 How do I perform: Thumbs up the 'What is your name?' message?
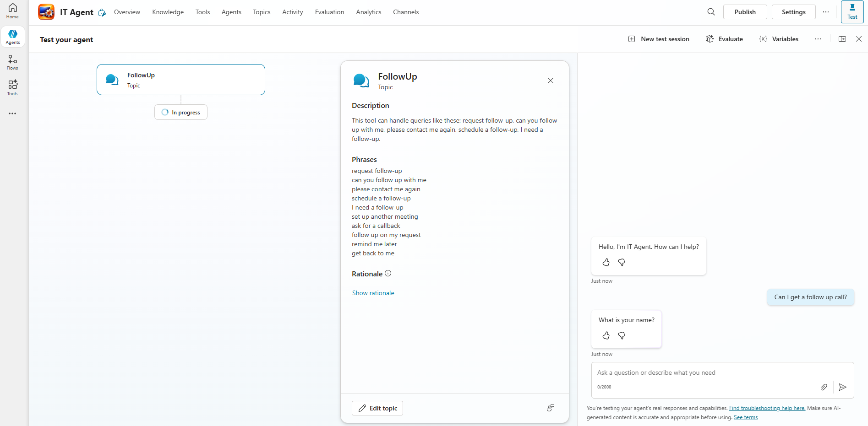[x=606, y=335]
